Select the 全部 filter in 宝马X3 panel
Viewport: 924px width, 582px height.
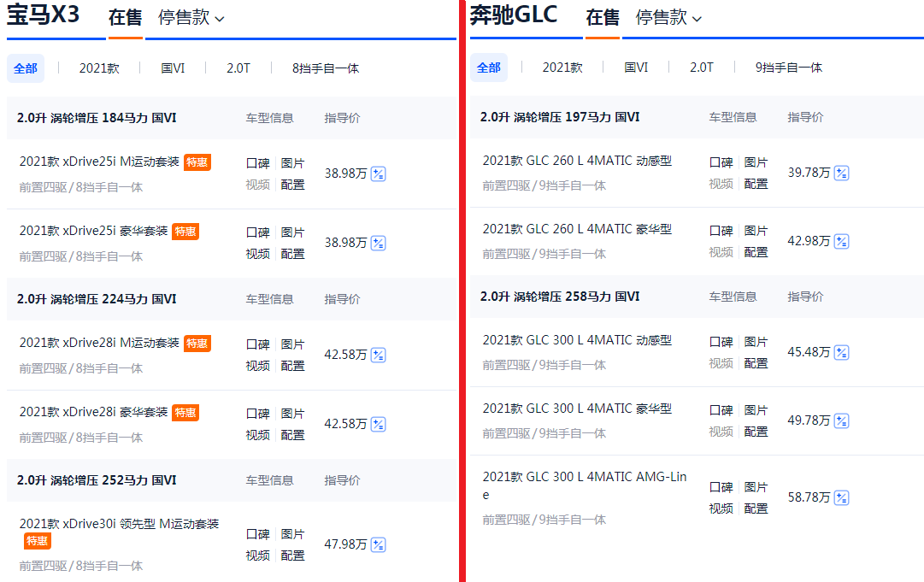tap(26, 68)
